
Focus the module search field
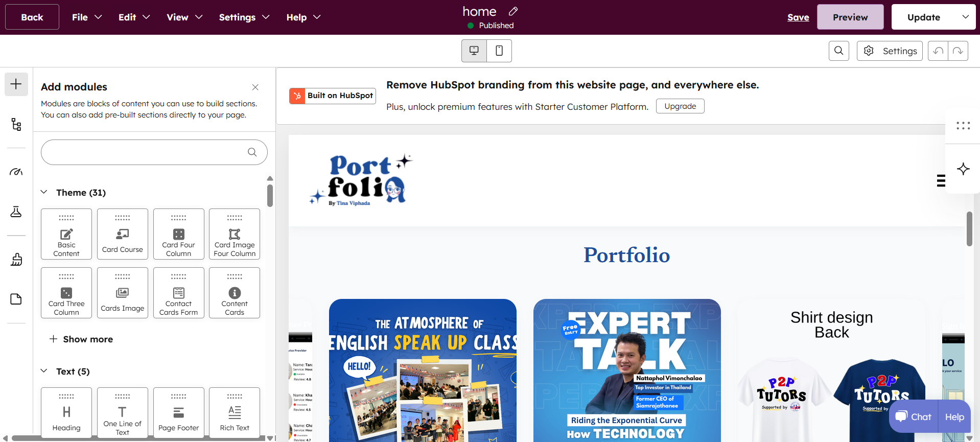(154, 152)
